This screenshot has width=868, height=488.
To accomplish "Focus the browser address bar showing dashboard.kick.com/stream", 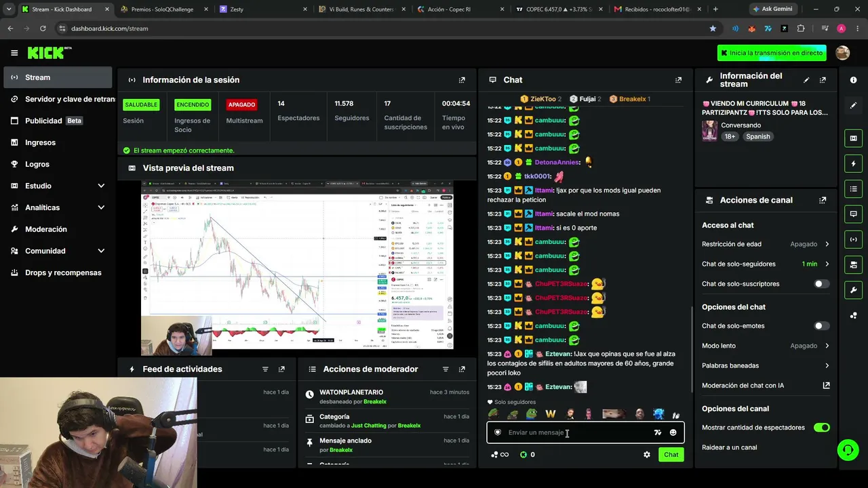I will click(x=380, y=28).
